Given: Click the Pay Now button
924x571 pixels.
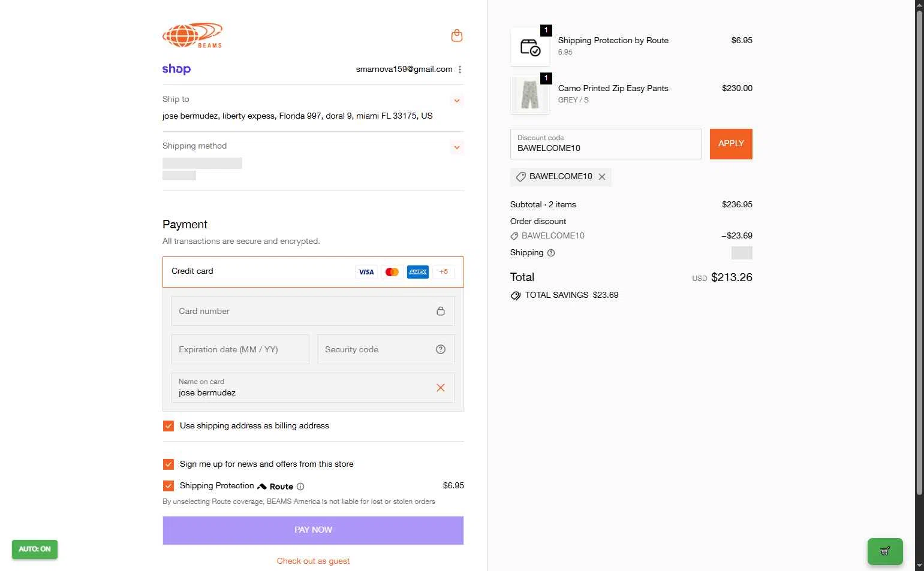Looking at the screenshot, I should [x=313, y=530].
